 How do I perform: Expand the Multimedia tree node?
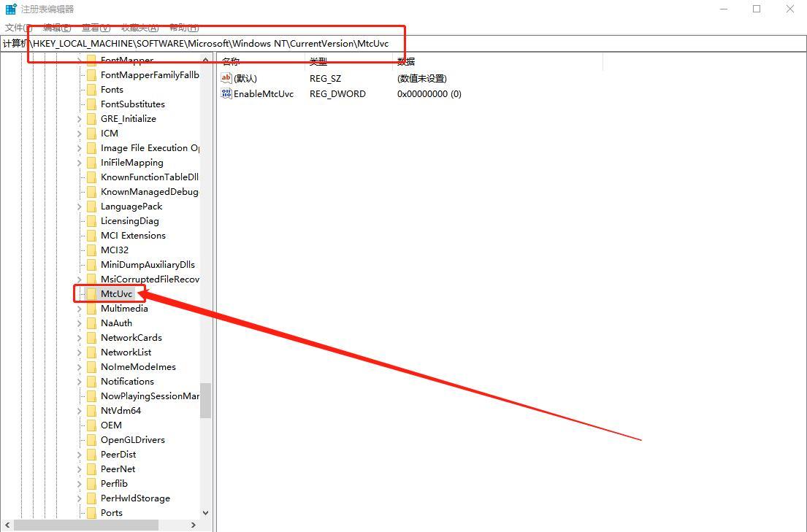tap(80, 309)
